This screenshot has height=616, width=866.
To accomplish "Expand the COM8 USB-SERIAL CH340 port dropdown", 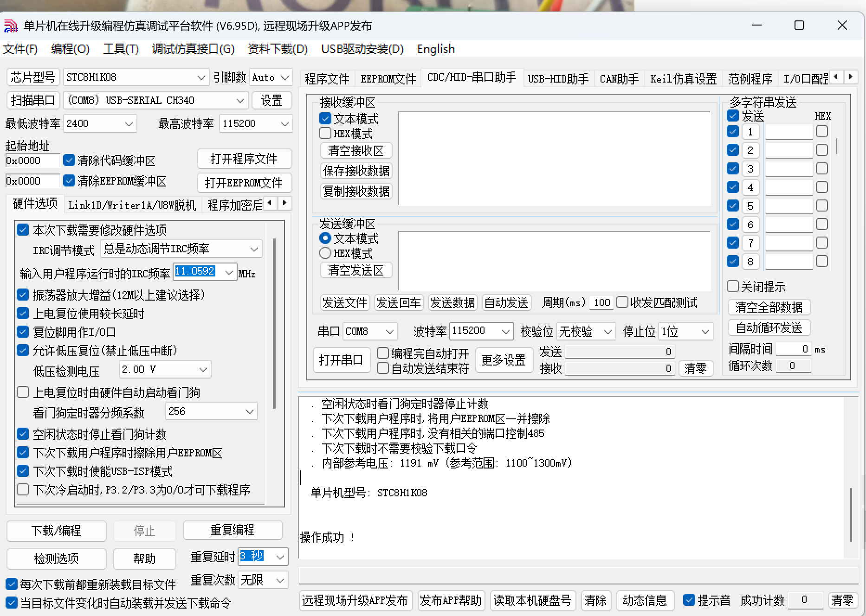I will [x=240, y=100].
